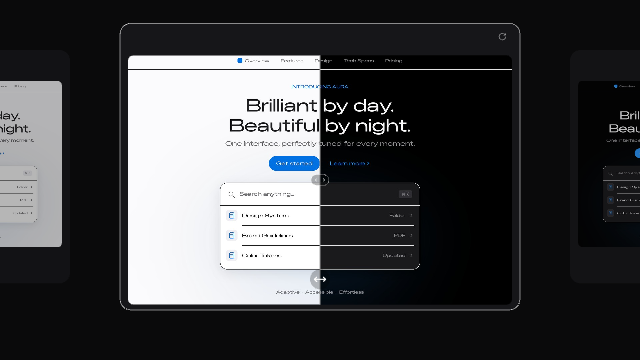Click the second result row's document icon
The image size is (640, 360).
point(231,236)
